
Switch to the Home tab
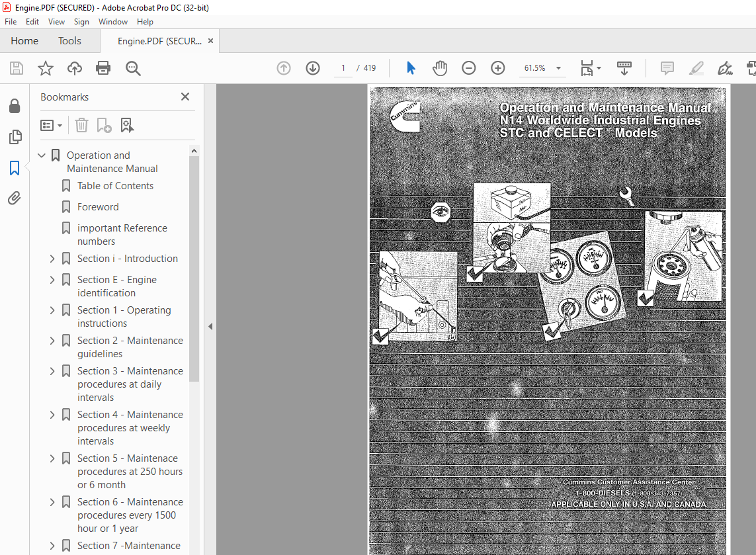click(x=24, y=41)
